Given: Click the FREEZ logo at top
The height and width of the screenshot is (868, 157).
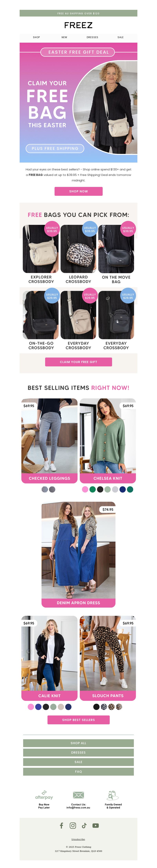Looking at the screenshot, I should point(78,25).
